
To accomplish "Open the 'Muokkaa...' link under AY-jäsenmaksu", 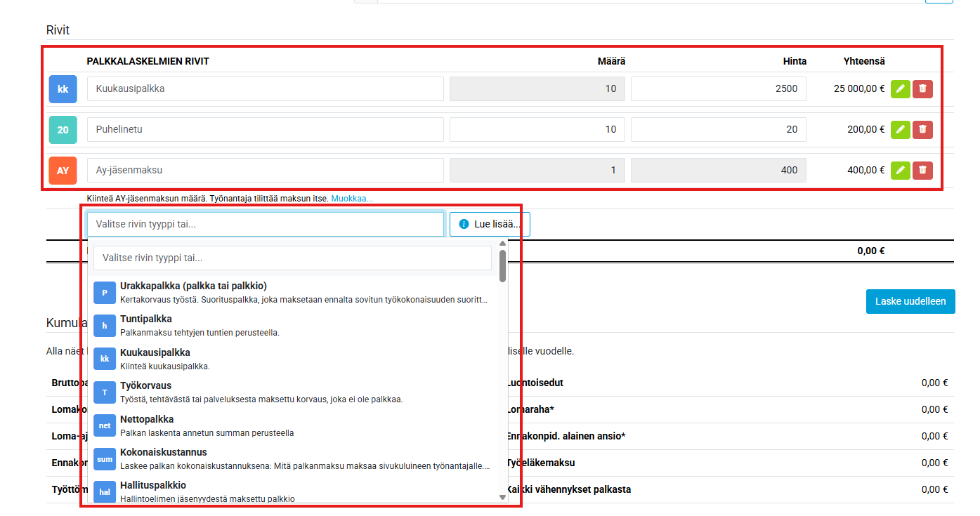I will [352, 199].
